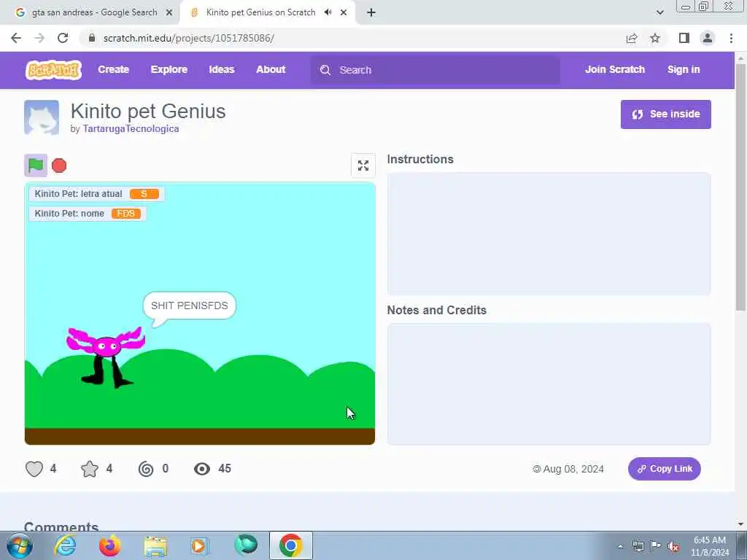Share this page icon in address bar
This screenshot has height=560, width=747.
tap(632, 38)
